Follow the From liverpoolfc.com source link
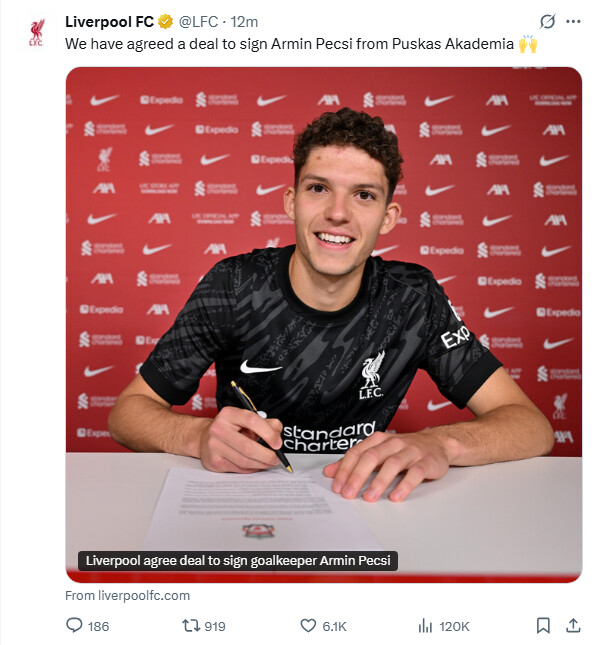 [127, 596]
